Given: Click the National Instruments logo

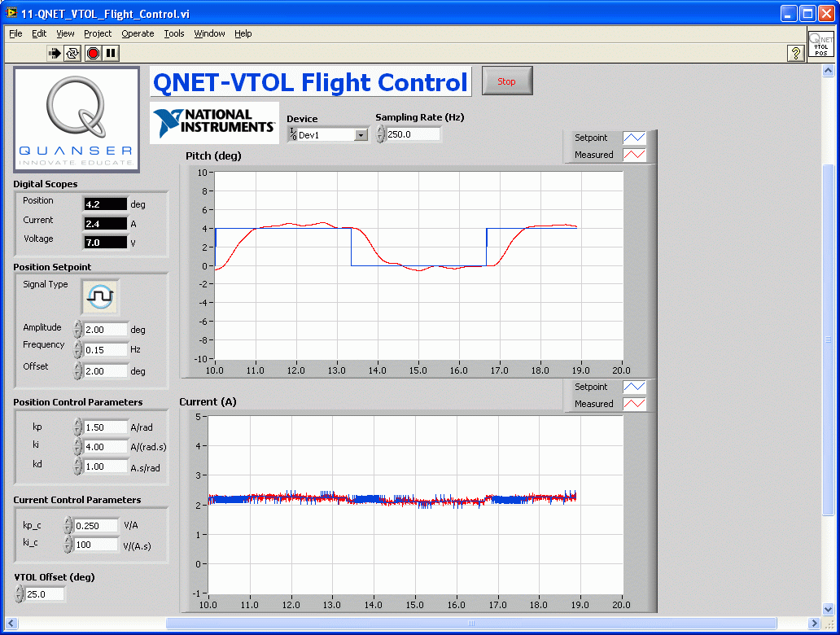Looking at the screenshot, I should click(214, 123).
